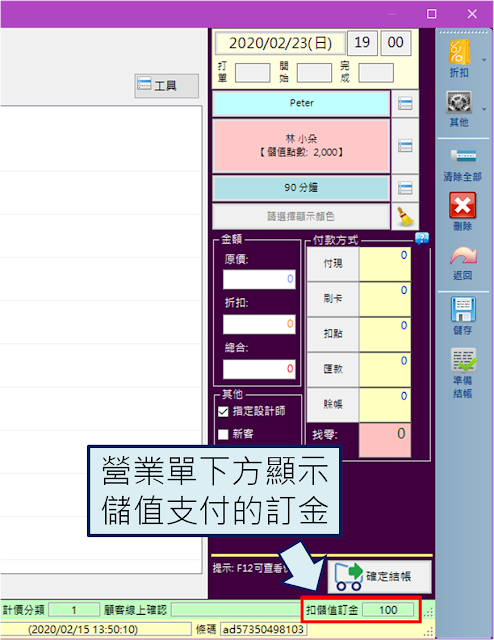Open the 工具 tools button
Viewport: 494px width, 640px height.
click(x=167, y=86)
